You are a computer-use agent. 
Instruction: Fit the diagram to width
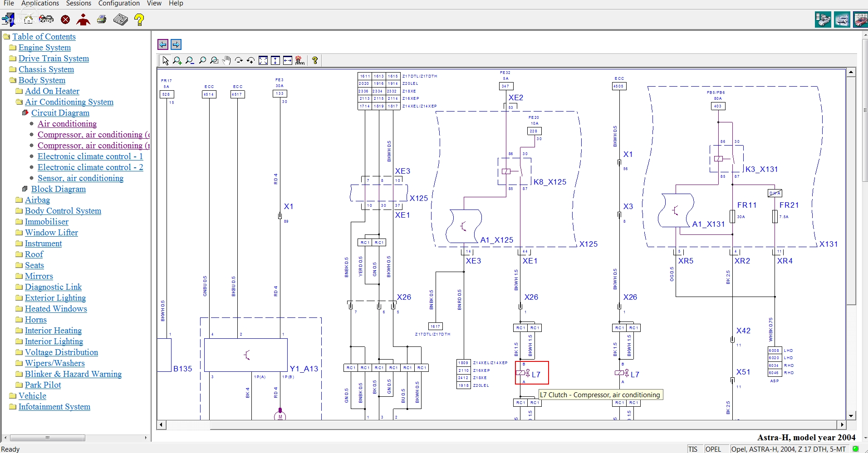[x=288, y=60]
